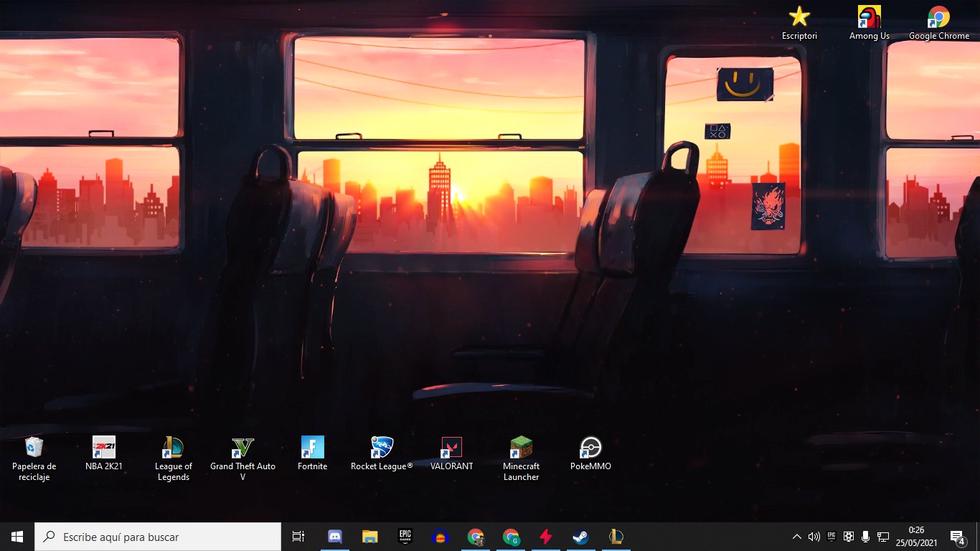Image resolution: width=980 pixels, height=551 pixels.
Task: Open the Escriptori star shortcut
Action: pos(799,23)
